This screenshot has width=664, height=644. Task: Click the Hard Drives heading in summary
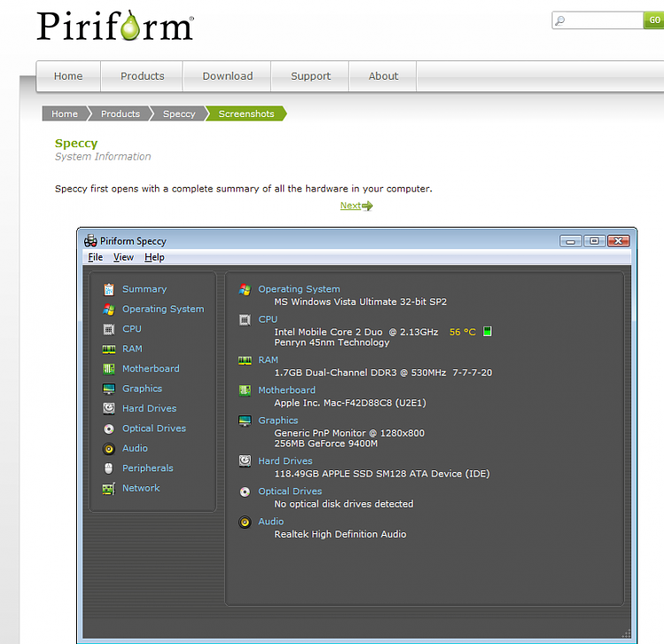click(285, 461)
